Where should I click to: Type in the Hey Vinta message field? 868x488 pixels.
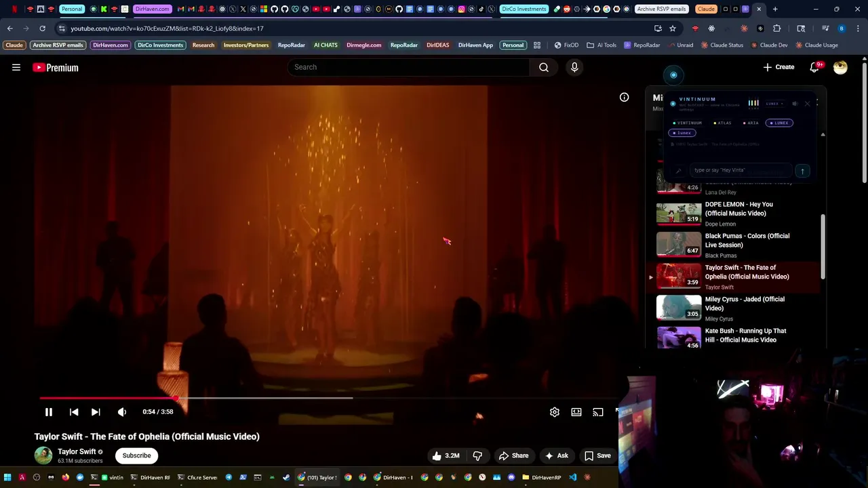pos(741,170)
